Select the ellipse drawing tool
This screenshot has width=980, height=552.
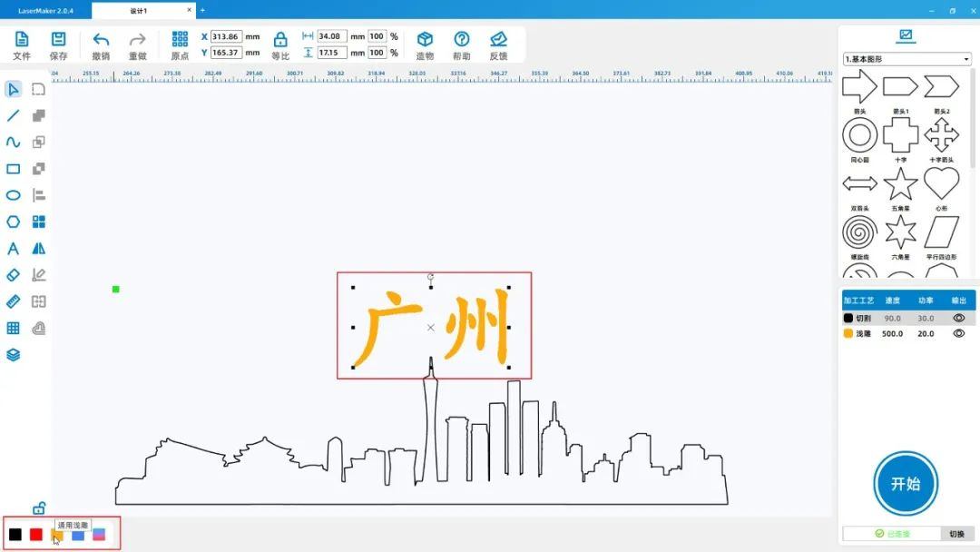(14, 195)
